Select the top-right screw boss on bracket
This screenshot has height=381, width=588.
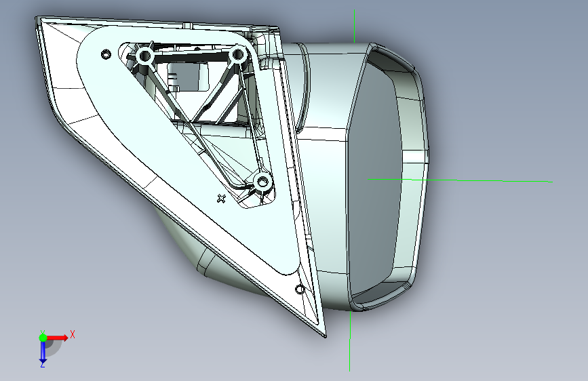click(237, 55)
